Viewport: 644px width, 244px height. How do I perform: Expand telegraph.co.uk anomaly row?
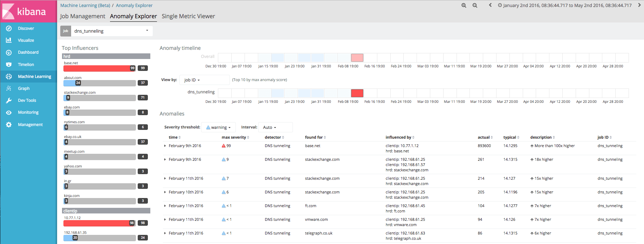pos(165,233)
